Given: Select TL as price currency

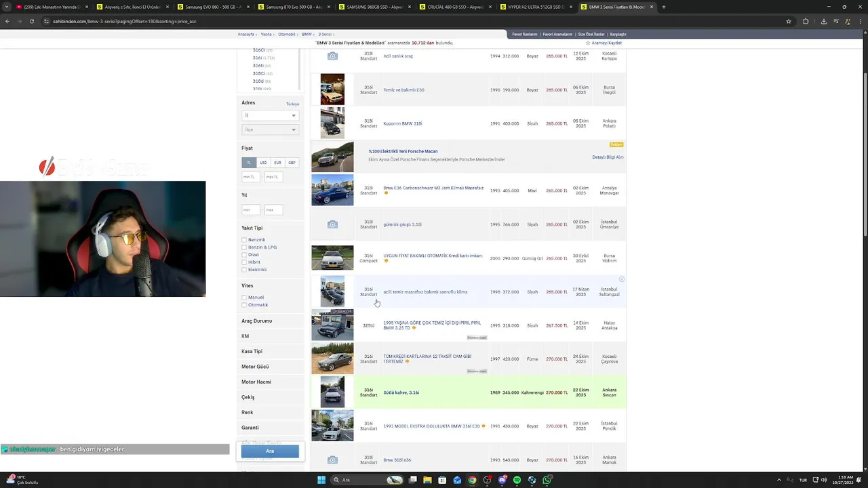Looking at the screenshot, I should [249, 163].
